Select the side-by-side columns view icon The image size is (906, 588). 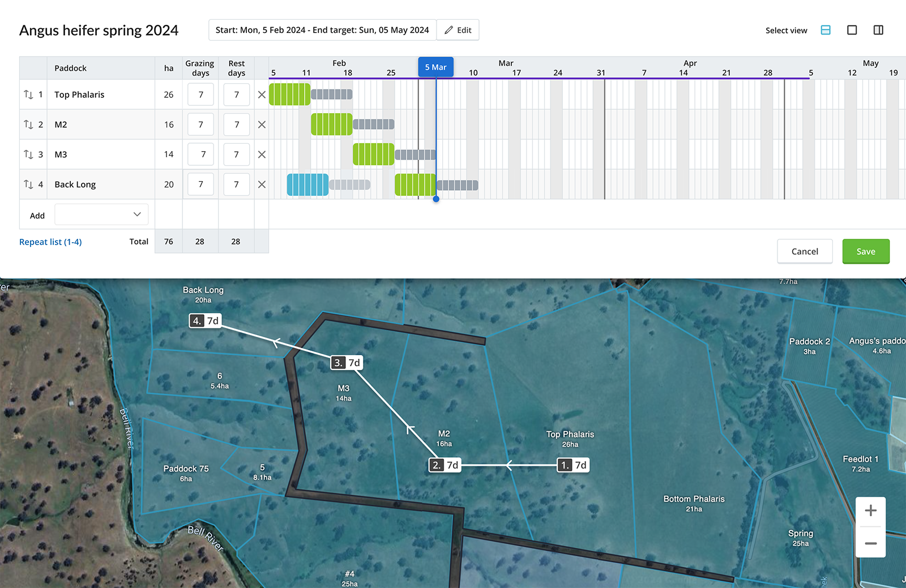point(878,30)
